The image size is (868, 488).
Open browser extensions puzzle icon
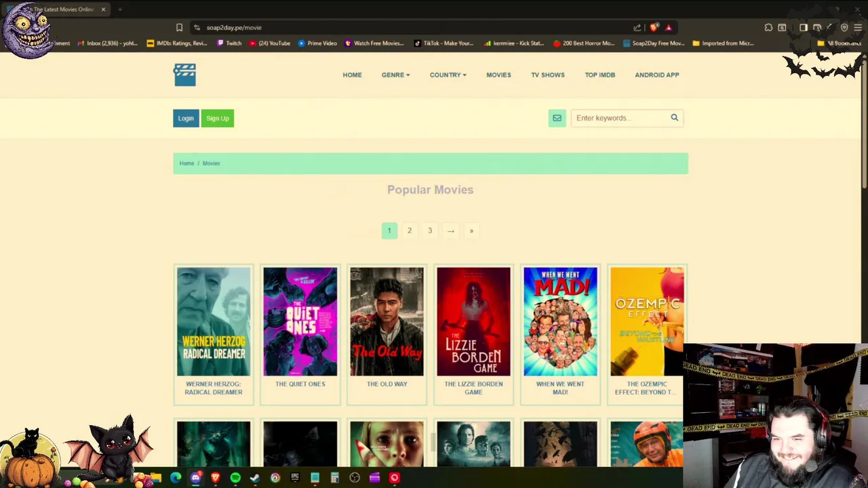(768, 28)
